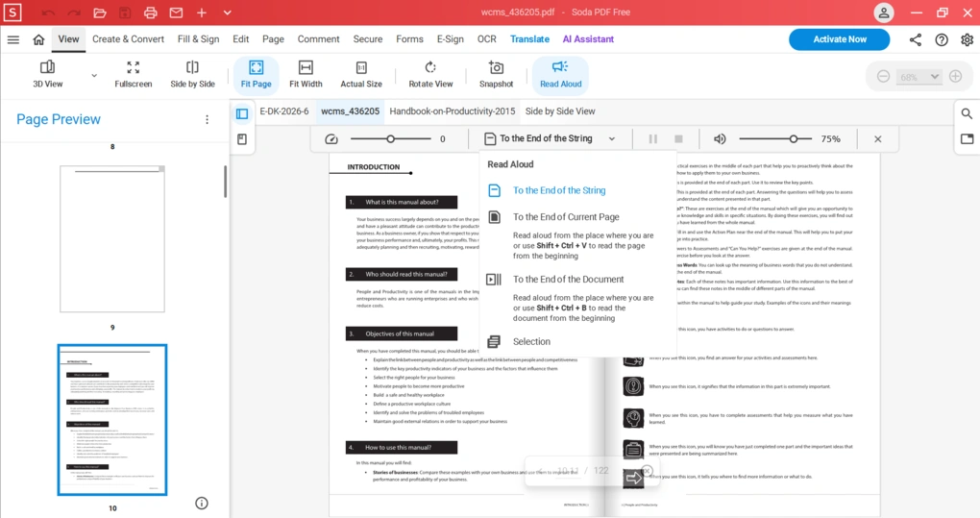The image size is (980, 518).
Task: Open the Edit tab
Action: coord(240,38)
